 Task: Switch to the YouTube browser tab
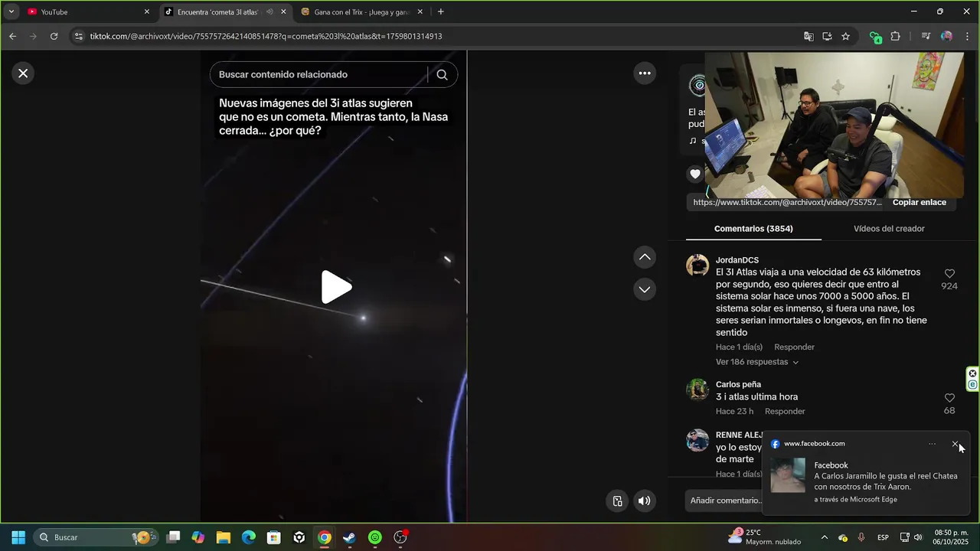(x=88, y=11)
